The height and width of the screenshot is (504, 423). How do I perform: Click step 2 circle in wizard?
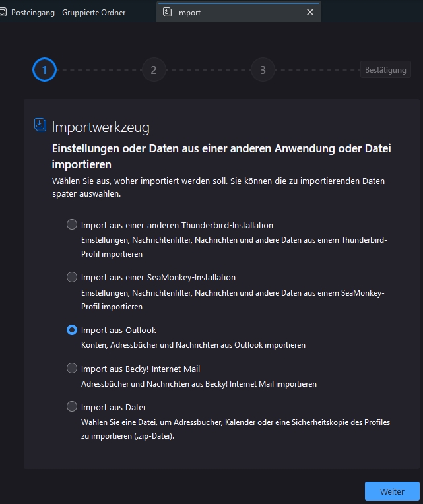pos(154,70)
